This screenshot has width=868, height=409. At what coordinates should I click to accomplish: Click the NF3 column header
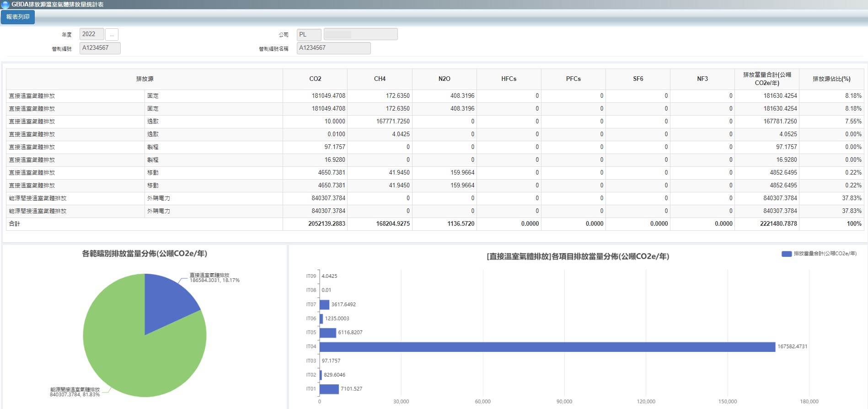702,79
